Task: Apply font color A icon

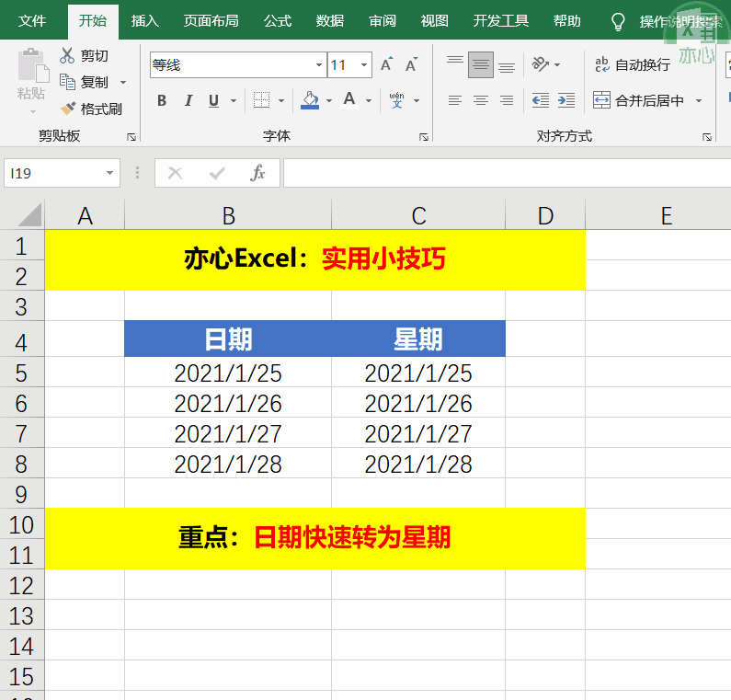Action: pyautogui.click(x=349, y=100)
